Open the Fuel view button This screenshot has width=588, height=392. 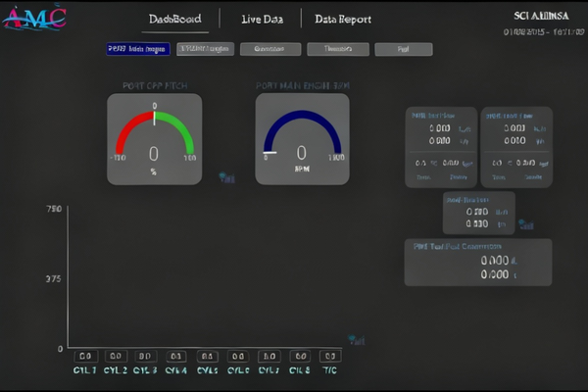point(403,49)
